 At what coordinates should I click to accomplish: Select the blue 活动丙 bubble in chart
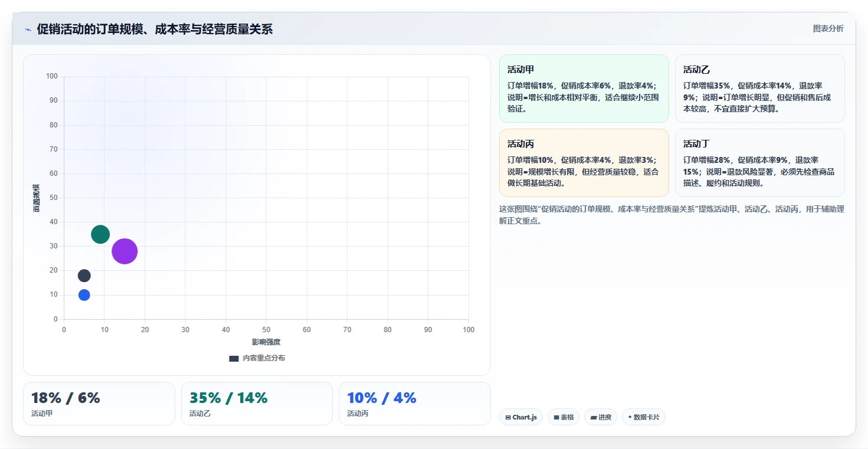tap(84, 295)
